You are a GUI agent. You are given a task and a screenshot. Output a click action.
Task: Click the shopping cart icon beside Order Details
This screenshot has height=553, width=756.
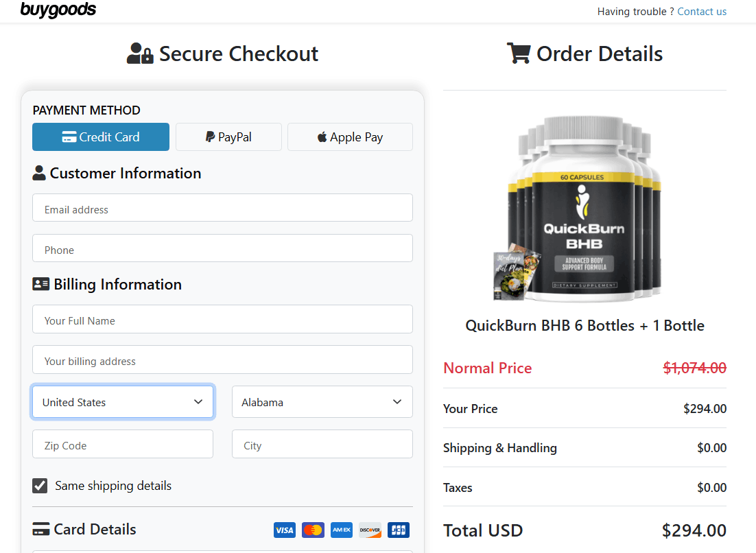coord(519,52)
